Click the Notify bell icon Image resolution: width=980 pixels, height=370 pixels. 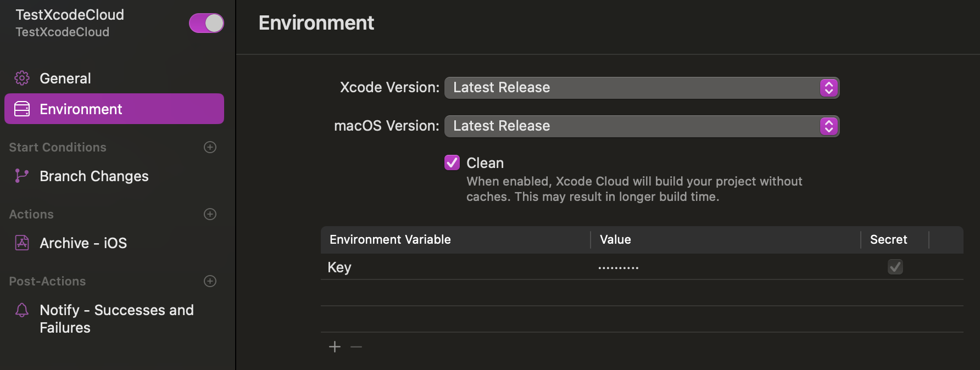tap(22, 310)
